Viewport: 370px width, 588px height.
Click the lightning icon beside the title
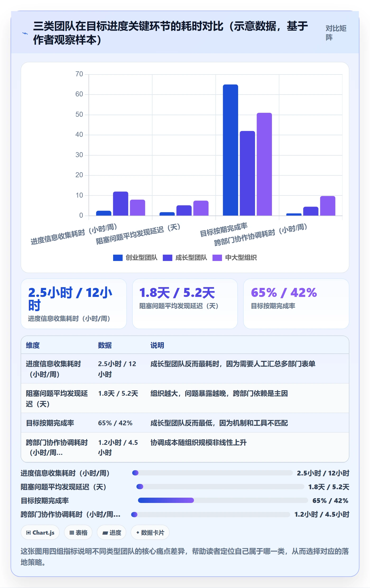coord(25,33)
